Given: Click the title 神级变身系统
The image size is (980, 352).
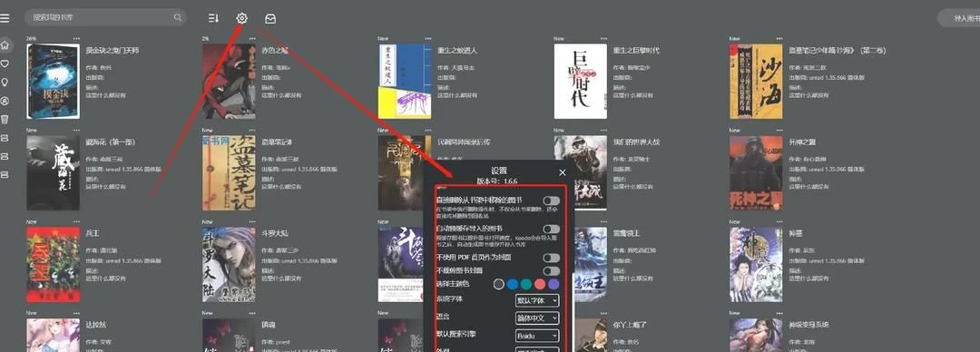Looking at the screenshot, I should (808, 325).
